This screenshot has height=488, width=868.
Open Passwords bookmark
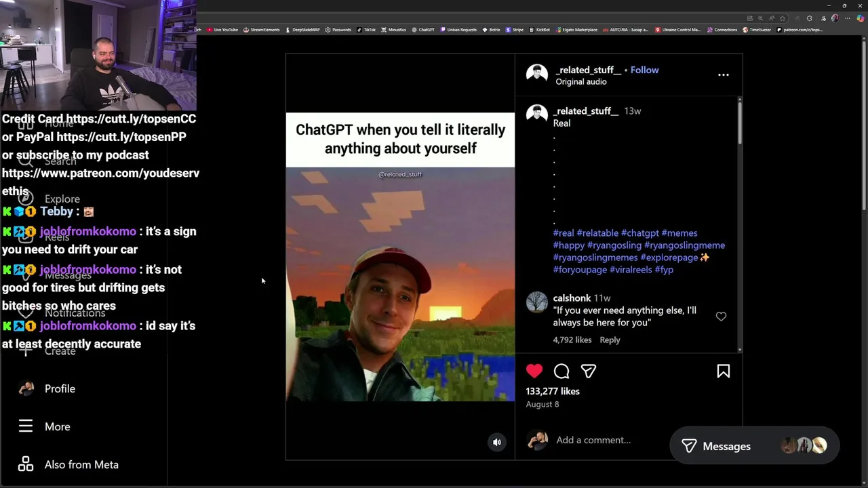[x=338, y=30]
